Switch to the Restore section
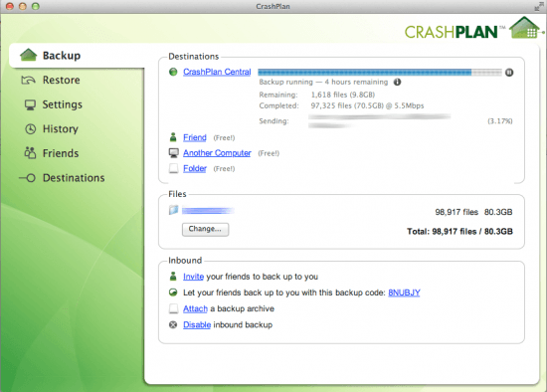547x392 pixels. coord(61,80)
